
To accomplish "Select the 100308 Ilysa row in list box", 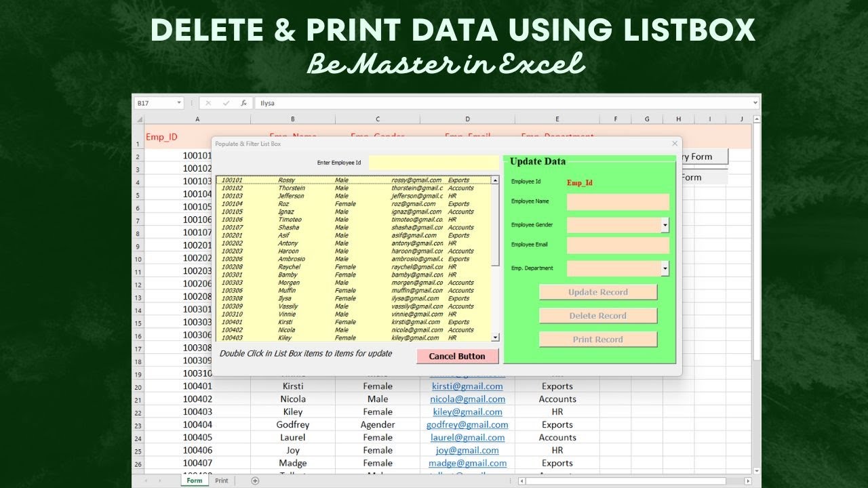I will click(353, 298).
